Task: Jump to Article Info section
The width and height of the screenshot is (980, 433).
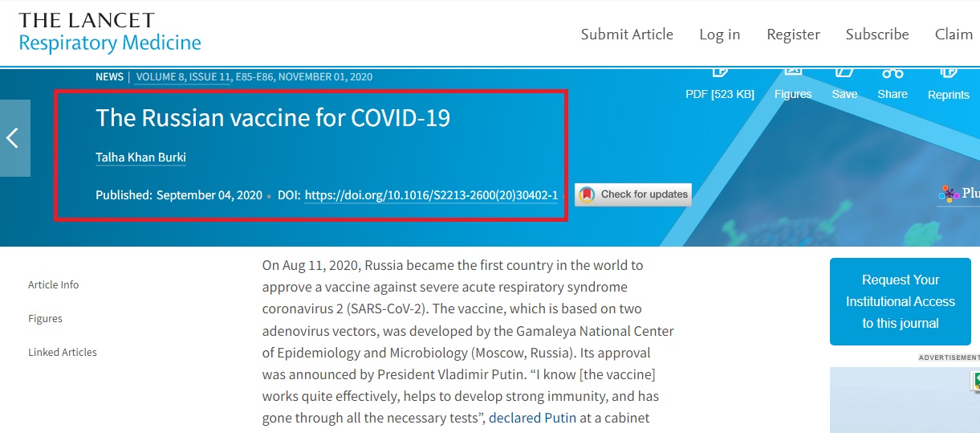Action: click(54, 284)
